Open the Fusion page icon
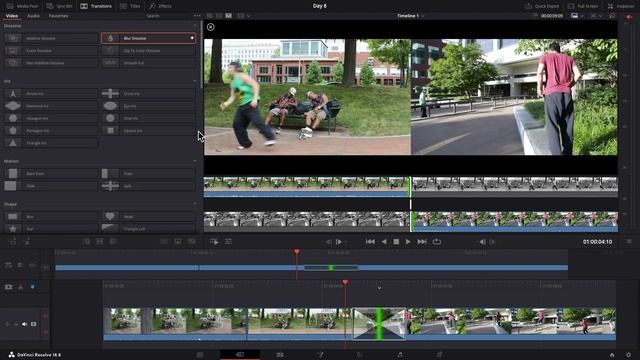The height and width of the screenshot is (360, 640). pos(320,355)
